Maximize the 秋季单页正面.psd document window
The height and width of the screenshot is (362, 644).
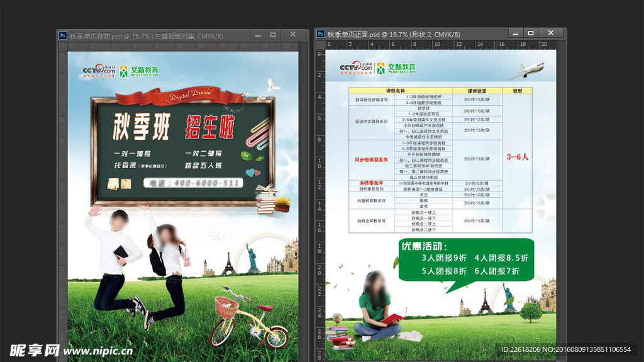pyautogui.click(x=530, y=33)
